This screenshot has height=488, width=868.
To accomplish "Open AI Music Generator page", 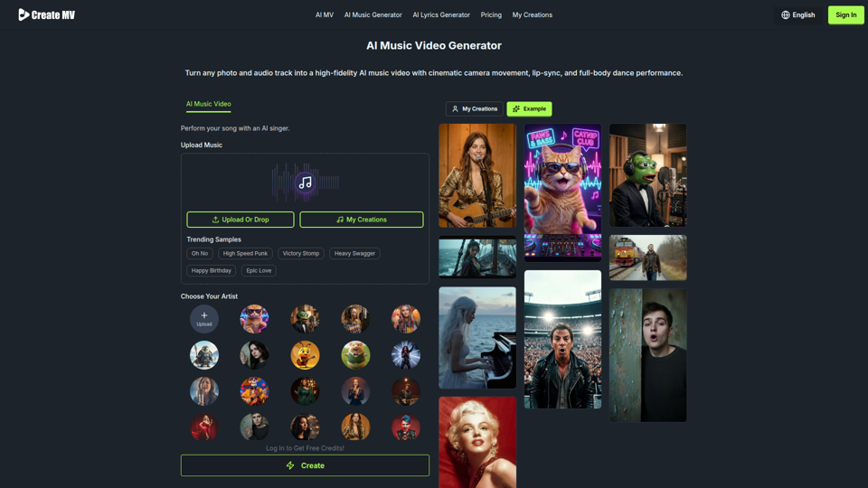I will click(373, 15).
